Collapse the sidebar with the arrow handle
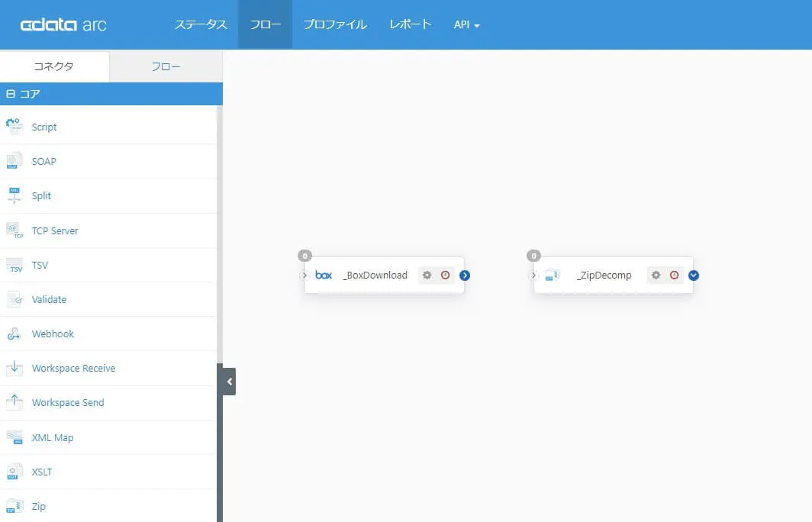 [x=230, y=382]
